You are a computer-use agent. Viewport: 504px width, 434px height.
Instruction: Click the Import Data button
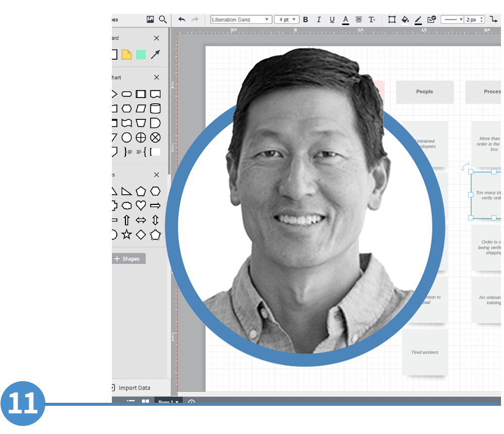[x=131, y=388]
